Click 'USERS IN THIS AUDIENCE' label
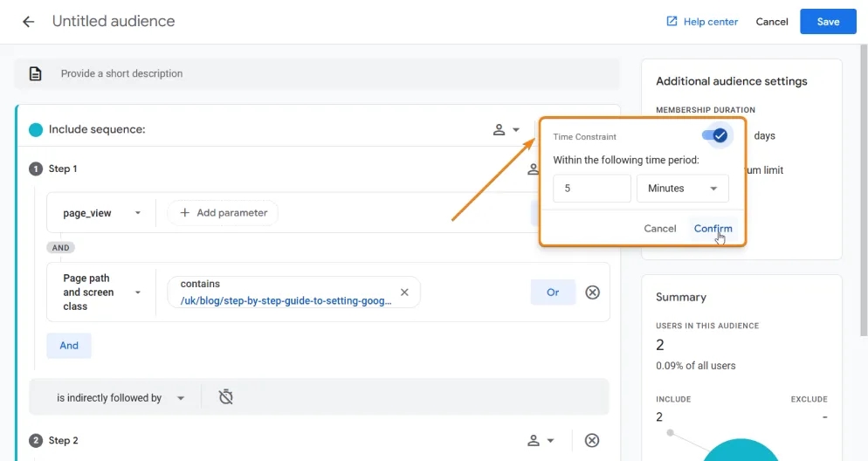868x461 pixels. (707, 326)
